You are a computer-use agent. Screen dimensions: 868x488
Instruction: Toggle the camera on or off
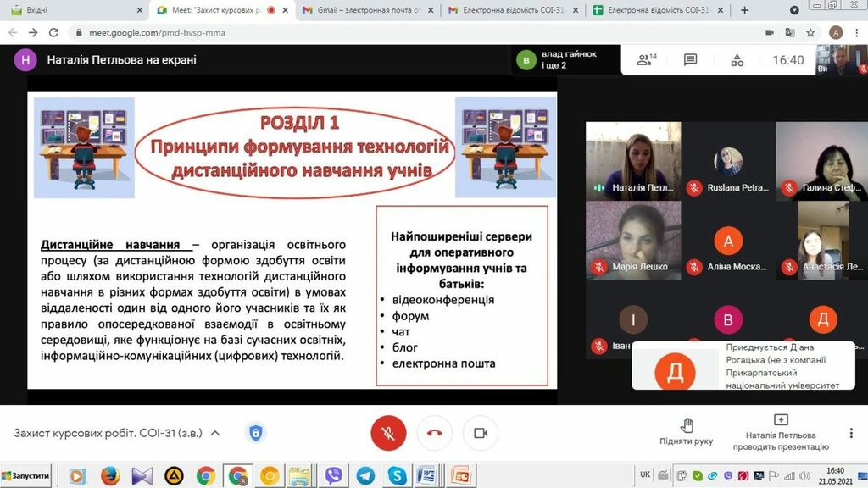tap(480, 433)
